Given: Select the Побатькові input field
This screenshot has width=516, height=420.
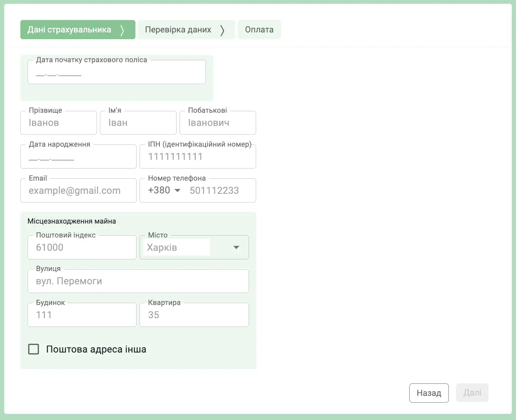Looking at the screenshot, I should pyautogui.click(x=218, y=123).
